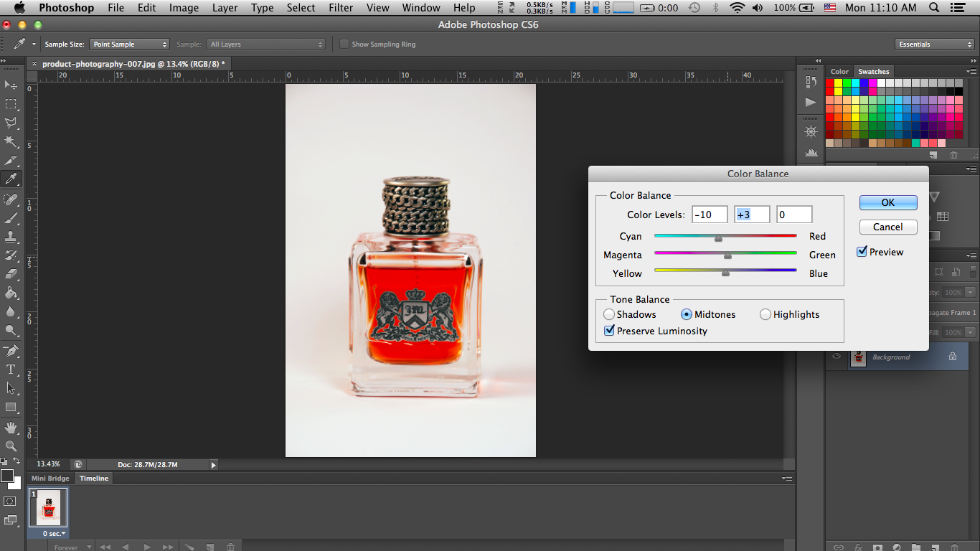Open the Navigator ship-wheel panel icon

pos(811,132)
